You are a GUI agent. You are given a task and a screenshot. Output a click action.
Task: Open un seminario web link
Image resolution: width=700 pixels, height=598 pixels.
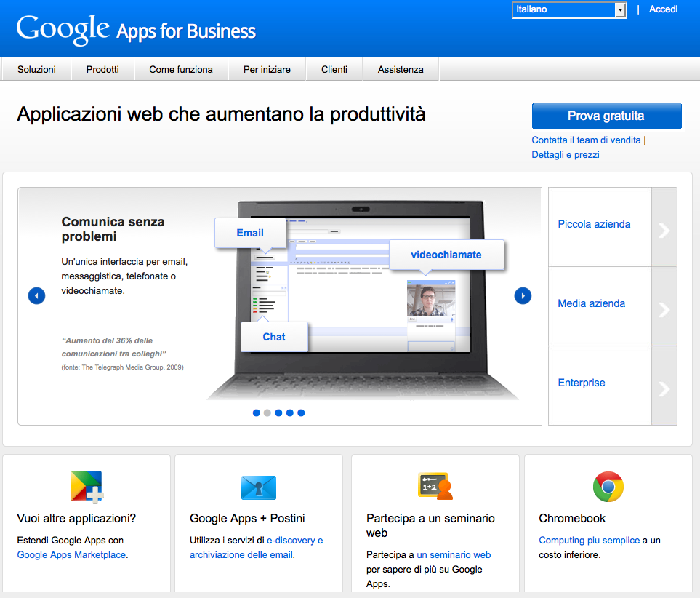tap(454, 554)
